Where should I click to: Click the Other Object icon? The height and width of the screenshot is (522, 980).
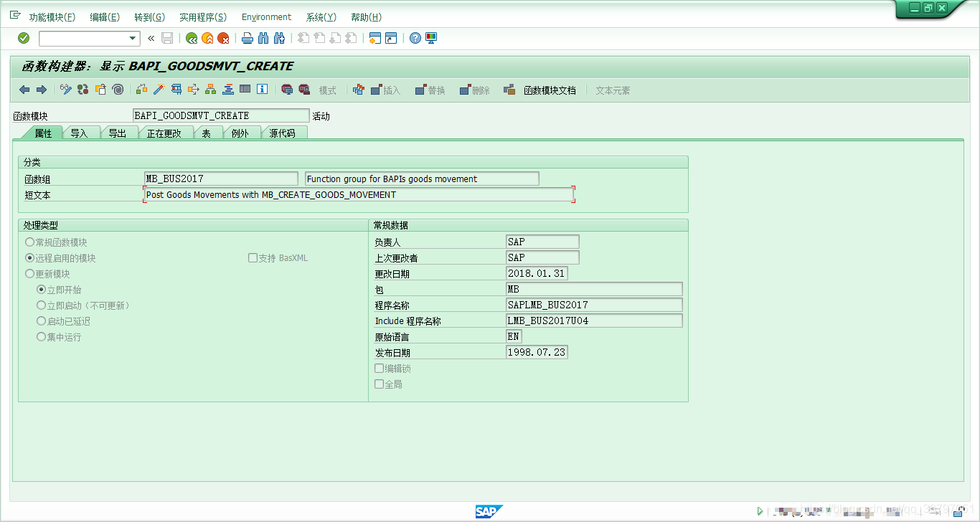coord(100,90)
